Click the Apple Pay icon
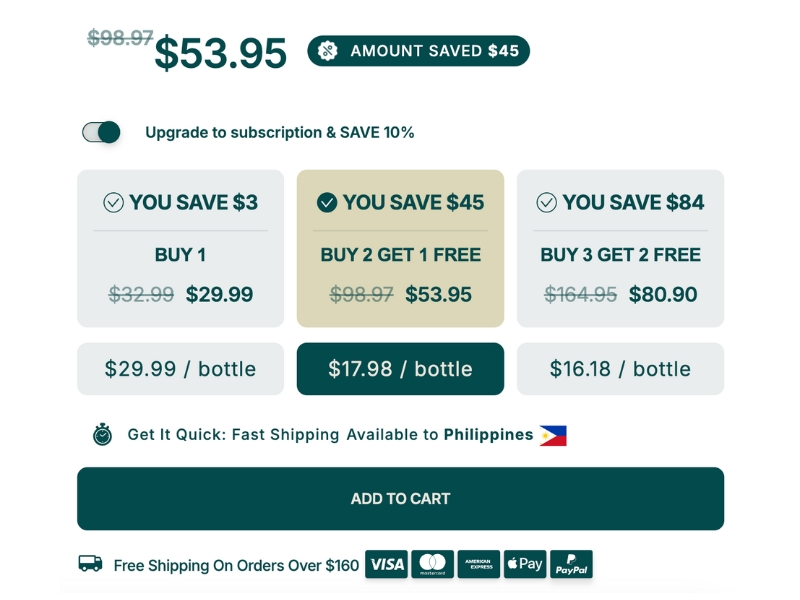 [525, 564]
